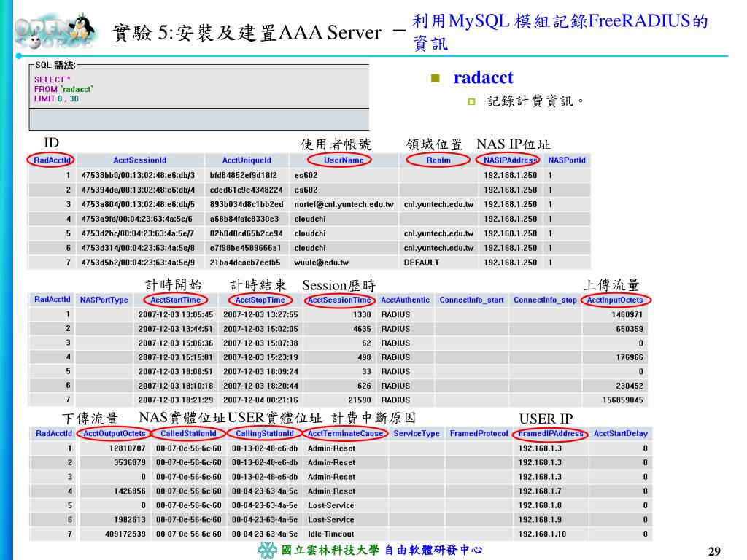Screen dimensions: 747x560
Task: Sort by the AcctStopTime column header
Action: coord(260,300)
